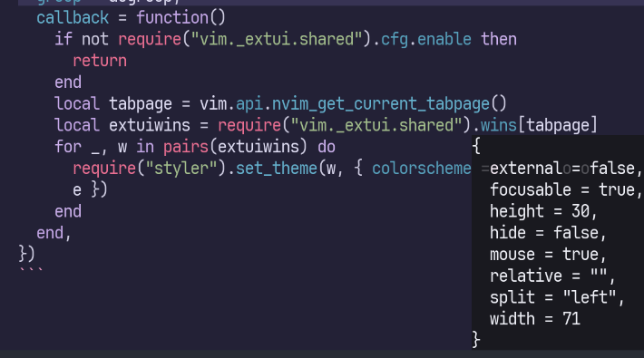The height and width of the screenshot is (358, 644).
Task: Click the function() declaration
Action: click(x=181, y=18)
